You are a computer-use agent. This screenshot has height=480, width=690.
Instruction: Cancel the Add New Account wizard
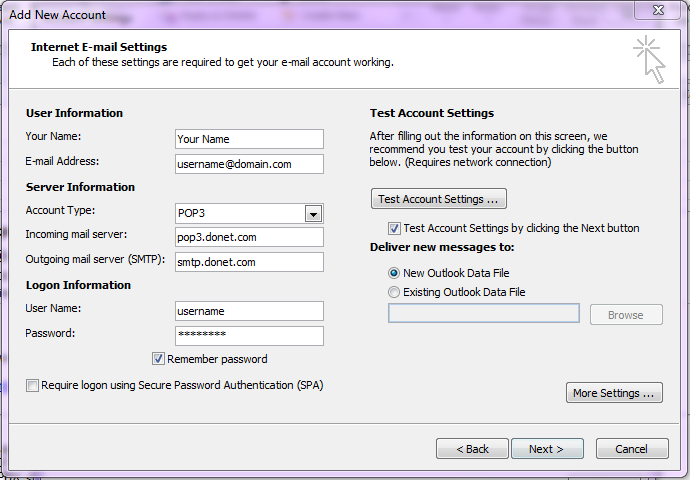(632, 449)
